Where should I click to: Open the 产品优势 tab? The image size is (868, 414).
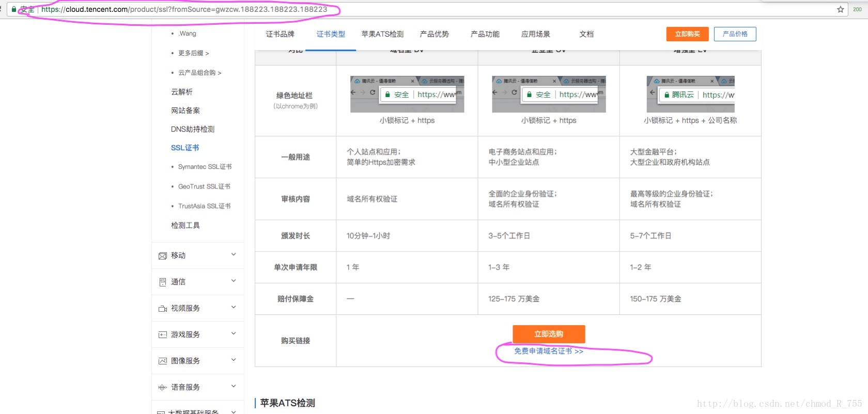pyautogui.click(x=435, y=34)
